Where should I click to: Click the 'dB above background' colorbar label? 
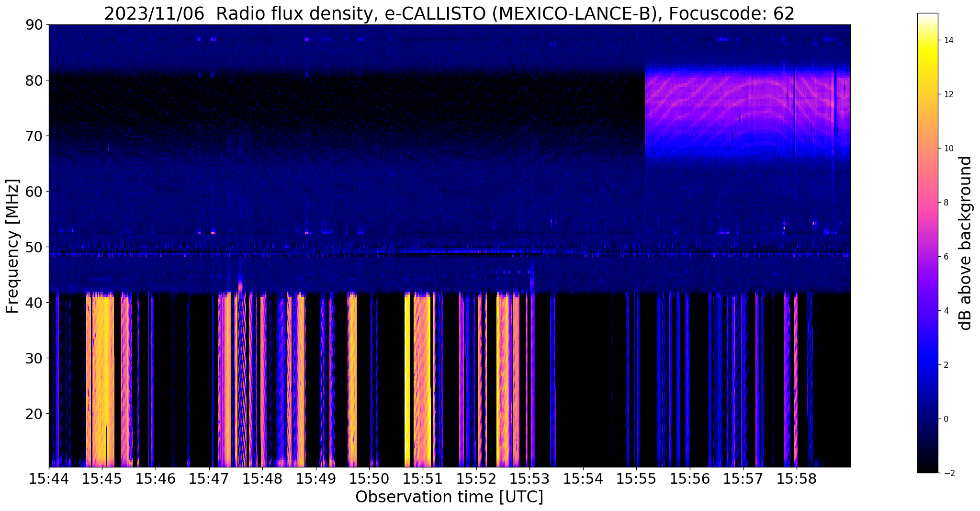coord(966,243)
